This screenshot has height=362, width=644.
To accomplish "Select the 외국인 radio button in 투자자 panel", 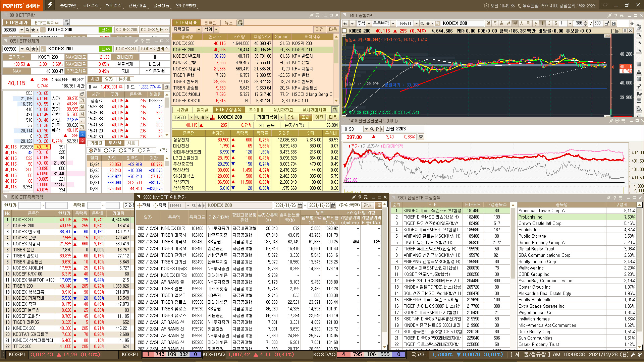I will point(121,150).
